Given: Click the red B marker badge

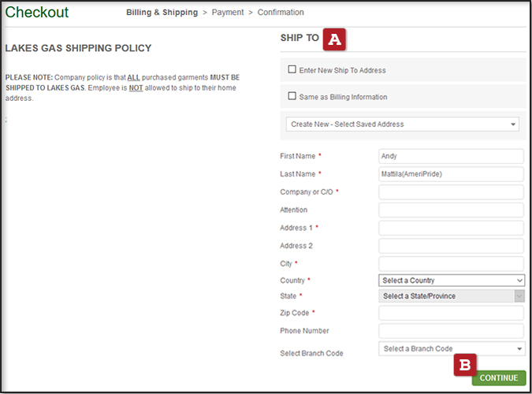Looking at the screenshot, I should 465,364.
